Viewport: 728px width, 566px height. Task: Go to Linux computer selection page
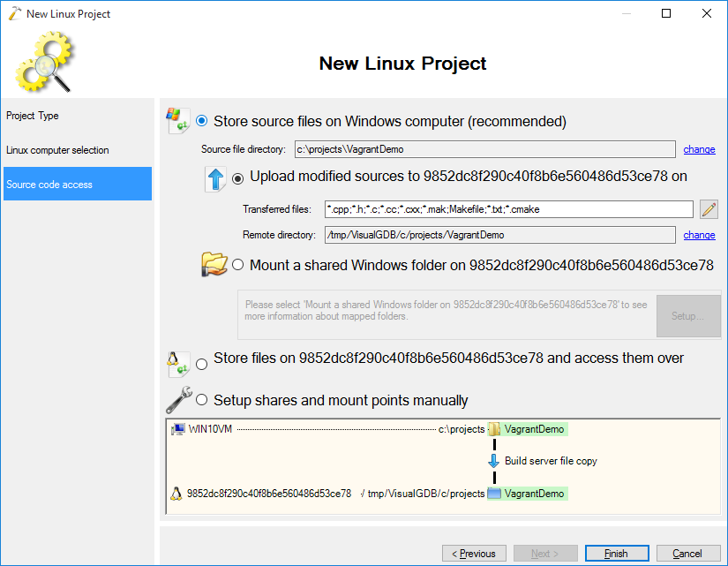[57, 150]
